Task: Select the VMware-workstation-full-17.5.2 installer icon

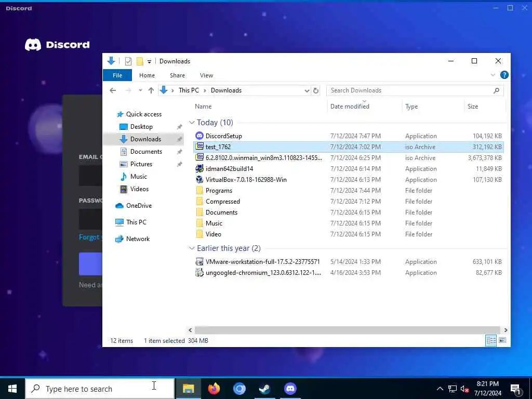Action: (x=199, y=262)
